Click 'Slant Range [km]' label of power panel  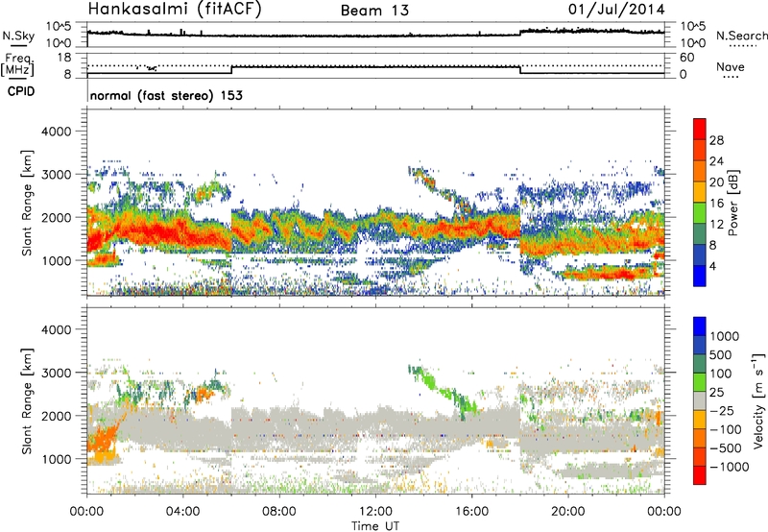27,204
